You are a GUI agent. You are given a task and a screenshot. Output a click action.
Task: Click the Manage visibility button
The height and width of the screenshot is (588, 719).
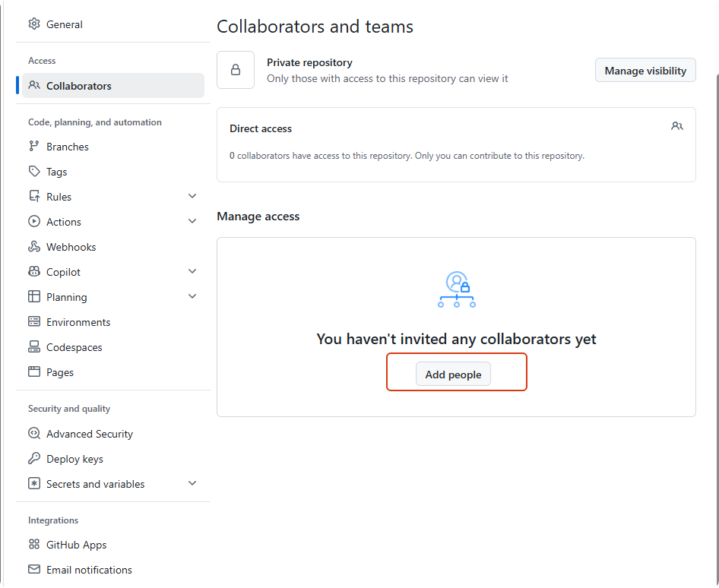click(x=645, y=71)
